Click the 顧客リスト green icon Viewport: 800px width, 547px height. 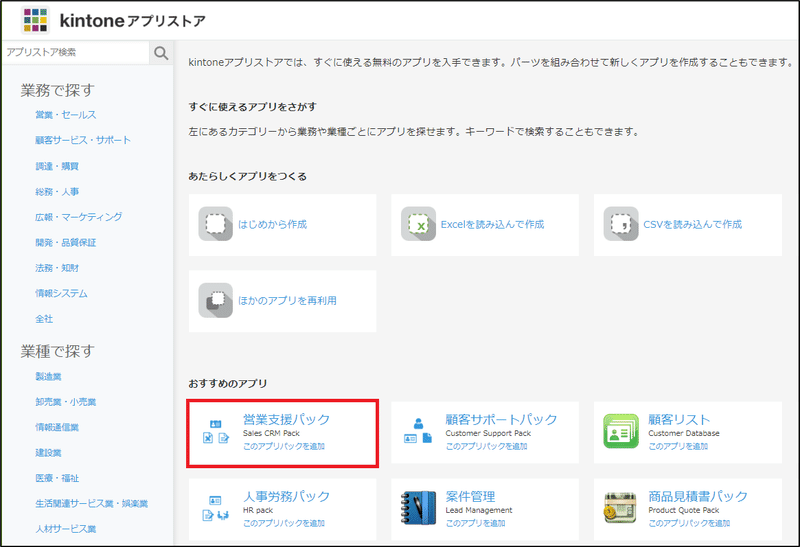(x=621, y=431)
